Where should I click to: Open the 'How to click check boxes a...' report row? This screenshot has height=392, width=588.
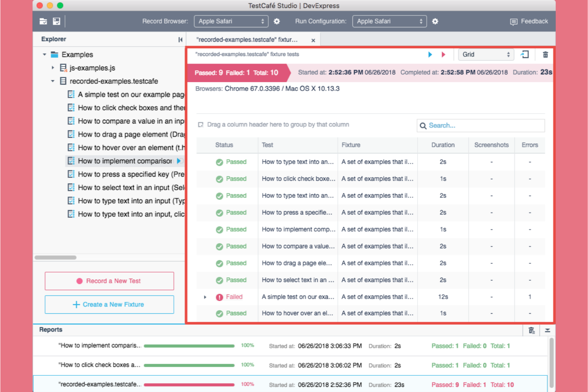pyautogui.click(x=290, y=365)
